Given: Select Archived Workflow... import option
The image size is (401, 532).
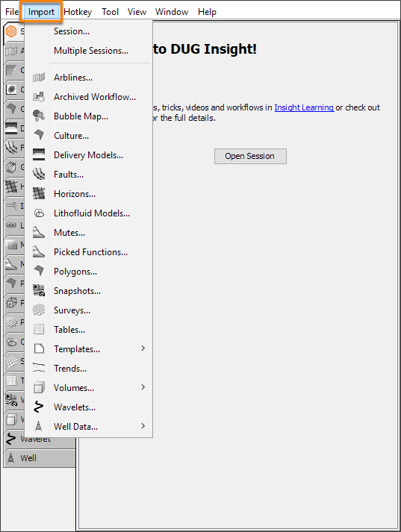Looking at the screenshot, I should [88, 97].
